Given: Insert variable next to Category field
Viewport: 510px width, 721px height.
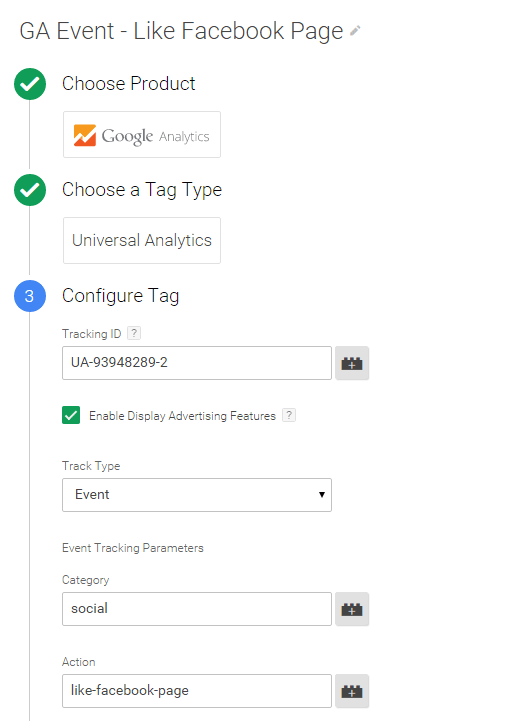Looking at the screenshot, I should pyautogui.click(x=352, y=609).
